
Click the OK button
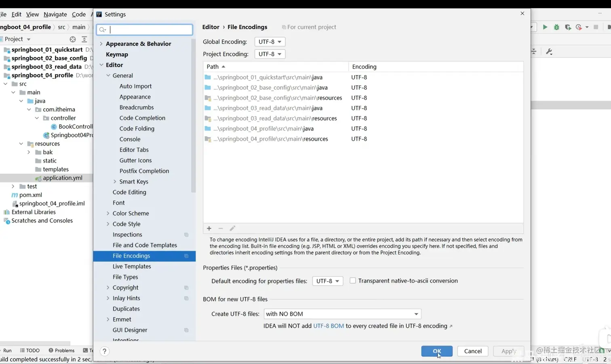click(x=437, y=351)
